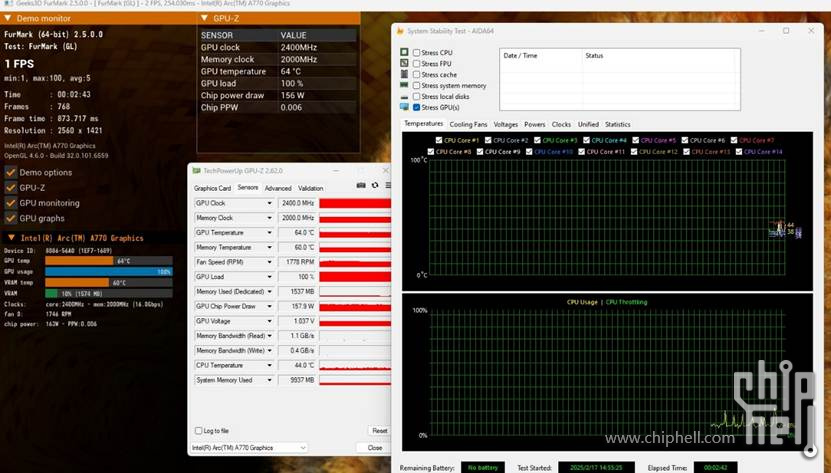Click the RAM icon beside Stress system memory
831x473 pixels.
point(404,85)
